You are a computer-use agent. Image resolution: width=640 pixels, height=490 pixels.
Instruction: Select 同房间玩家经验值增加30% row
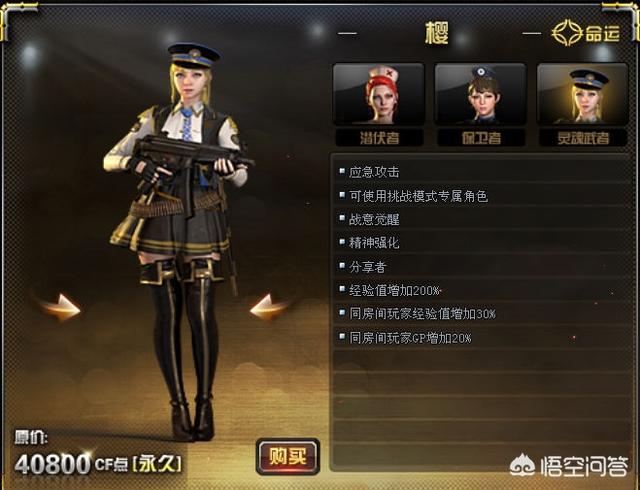coord(482,314)
